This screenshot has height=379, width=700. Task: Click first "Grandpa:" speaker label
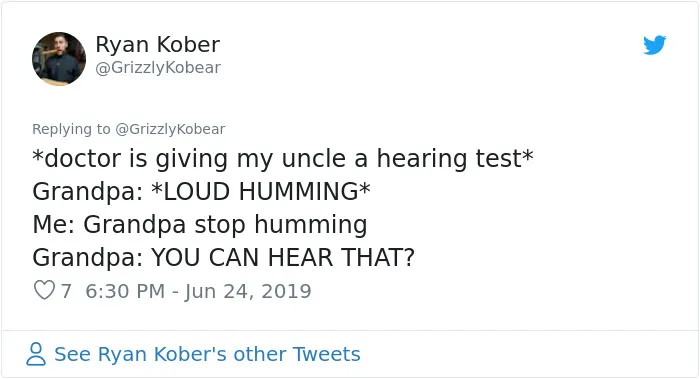click(88, 192)
